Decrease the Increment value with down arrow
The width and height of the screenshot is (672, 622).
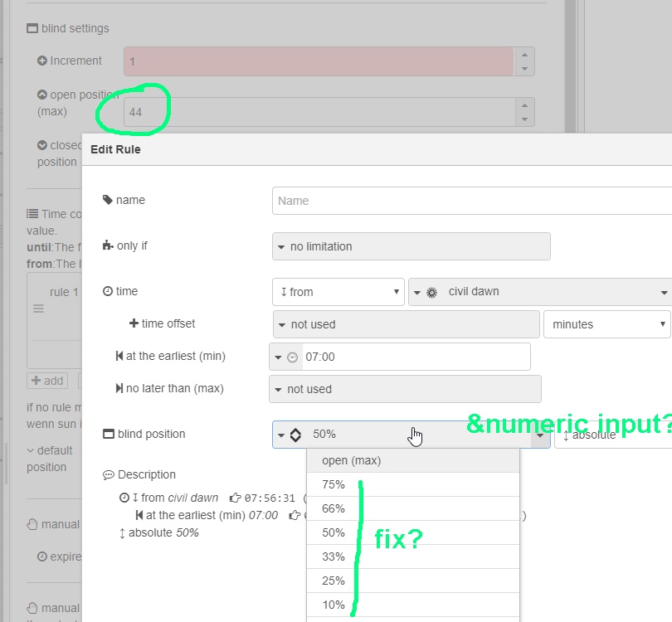(x=524, y=69)
